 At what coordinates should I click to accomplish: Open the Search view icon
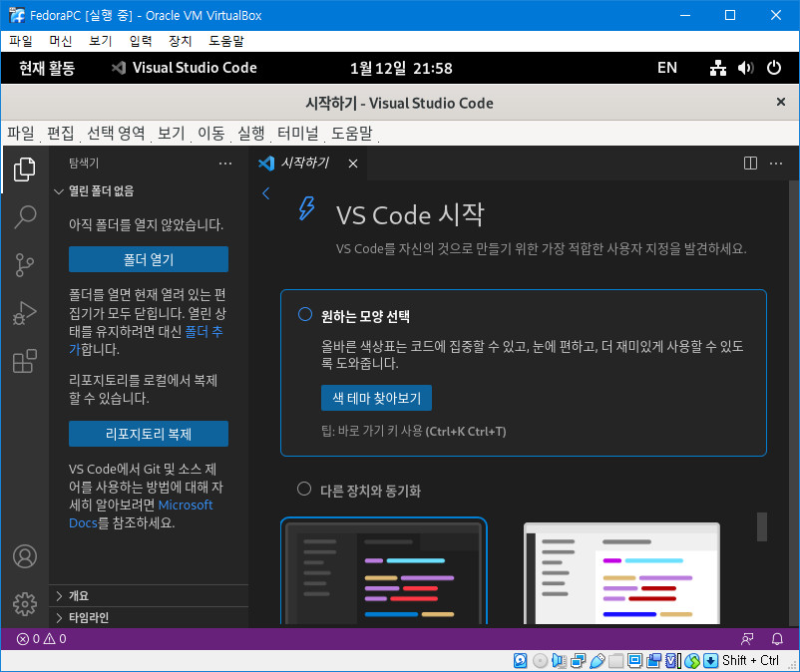(25, 216)
